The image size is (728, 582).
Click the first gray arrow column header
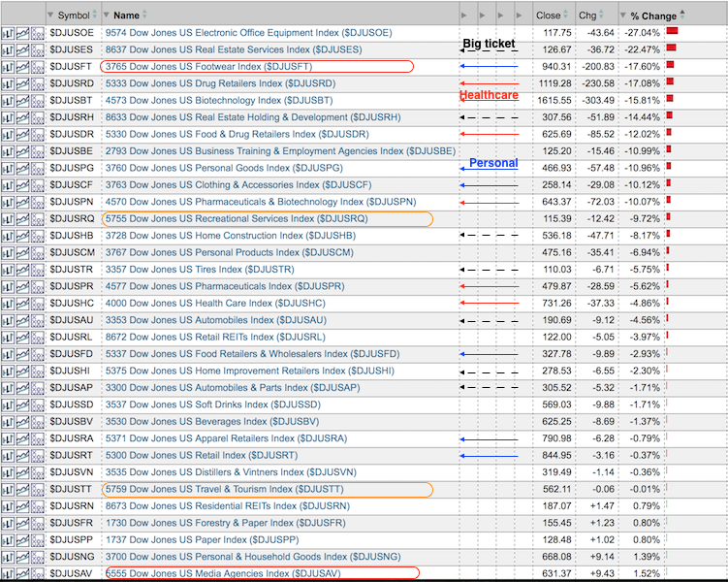pyautogui.click(x=465, y=16)
